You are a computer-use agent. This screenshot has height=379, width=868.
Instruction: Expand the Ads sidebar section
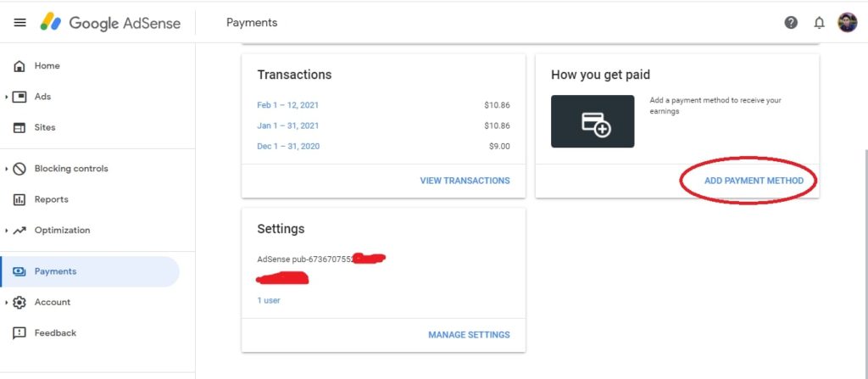[7, 97]
